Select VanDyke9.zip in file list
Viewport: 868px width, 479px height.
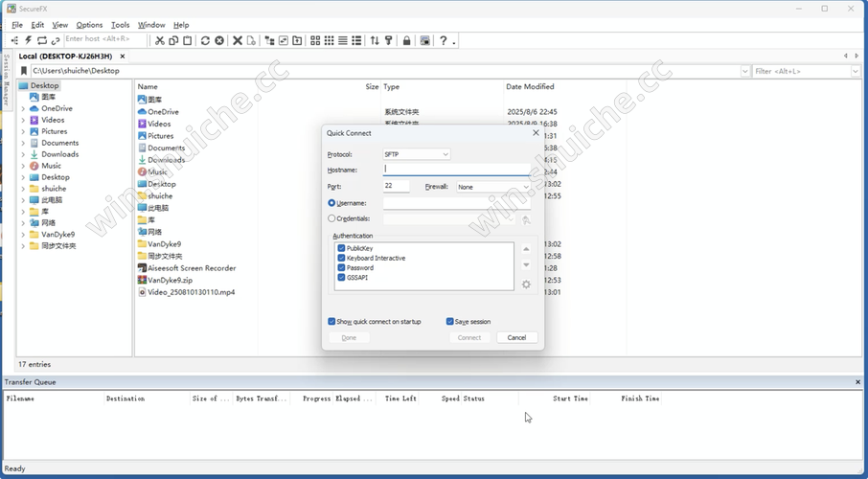coord(170,280)
